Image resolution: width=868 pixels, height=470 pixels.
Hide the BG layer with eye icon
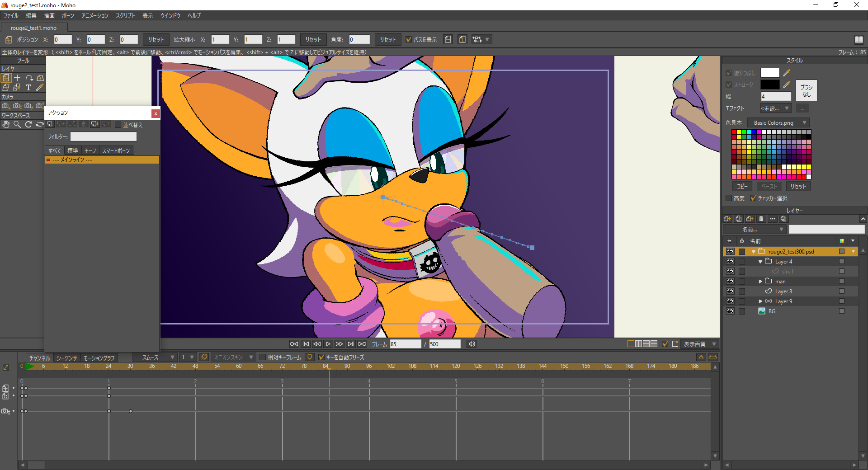[x=730, y=311]
